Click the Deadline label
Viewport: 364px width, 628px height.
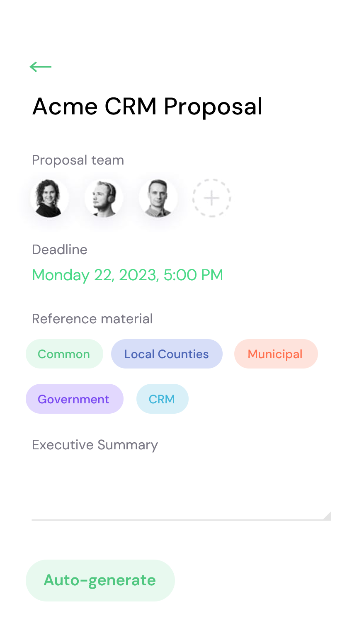tap(60, 250)
